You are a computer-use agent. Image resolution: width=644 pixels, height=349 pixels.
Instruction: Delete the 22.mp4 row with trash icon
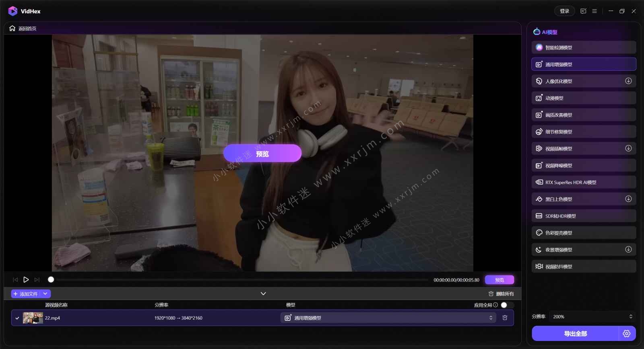(x=505, y=318)
